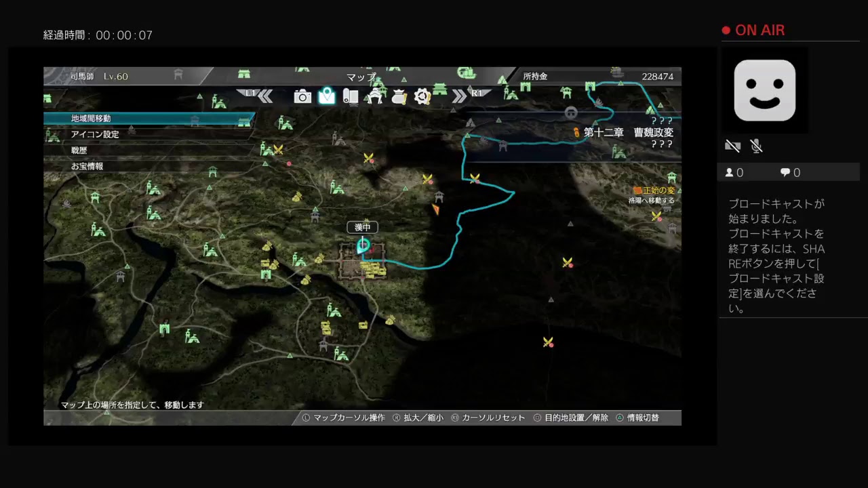Click the 漢中 city label on the map

pos(362,228)
